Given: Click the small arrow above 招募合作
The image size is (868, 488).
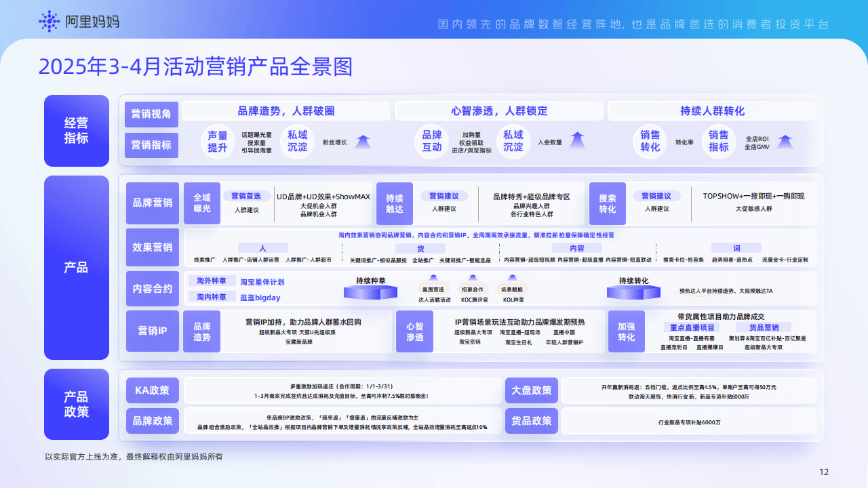Looking at the screenshot, I should [473, 278].
